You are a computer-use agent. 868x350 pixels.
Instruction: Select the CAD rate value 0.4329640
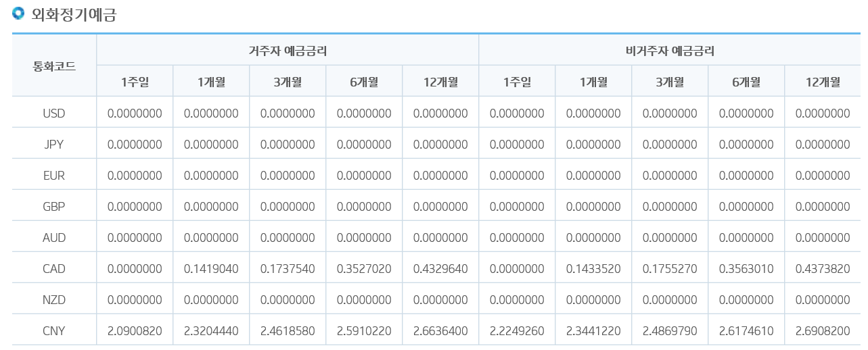point(440,268)
